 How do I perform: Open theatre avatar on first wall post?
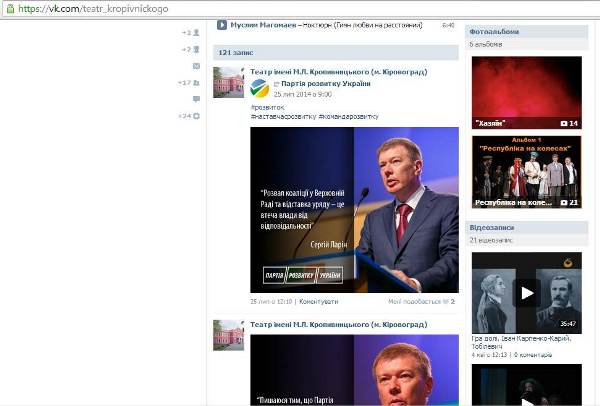[x=228, y=82]
